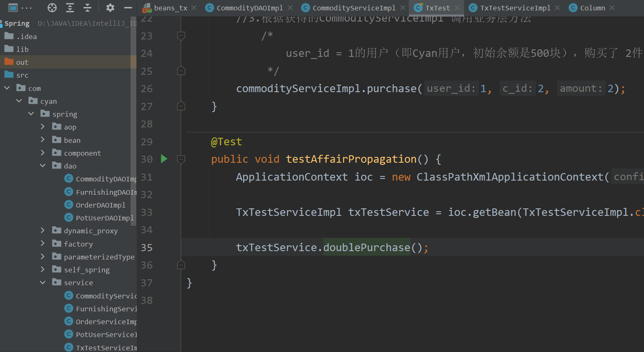Switch to the CommodityDAOImpl editor tab
Viewport: 644px width, 352px height.
[250, 7]
